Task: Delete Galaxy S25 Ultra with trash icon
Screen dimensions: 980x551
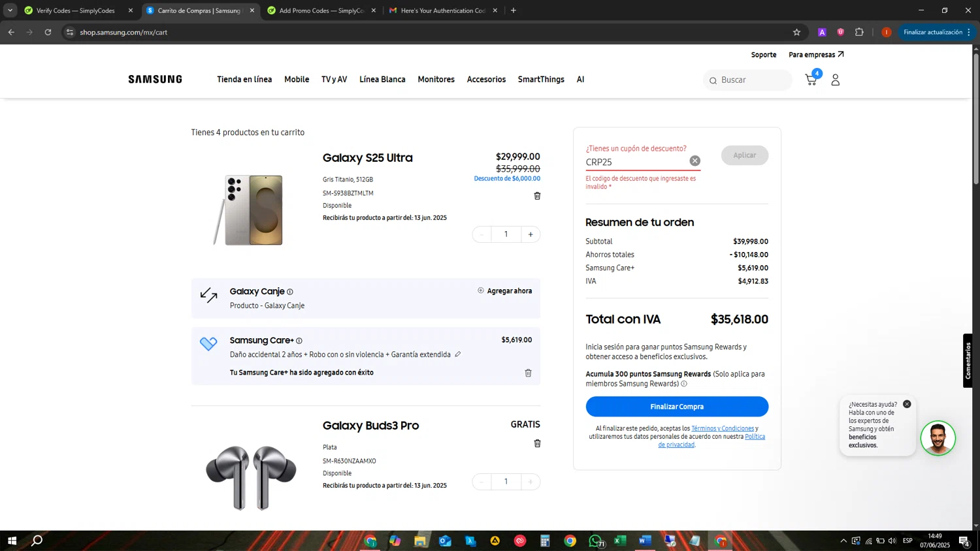Action: [537, 196]
